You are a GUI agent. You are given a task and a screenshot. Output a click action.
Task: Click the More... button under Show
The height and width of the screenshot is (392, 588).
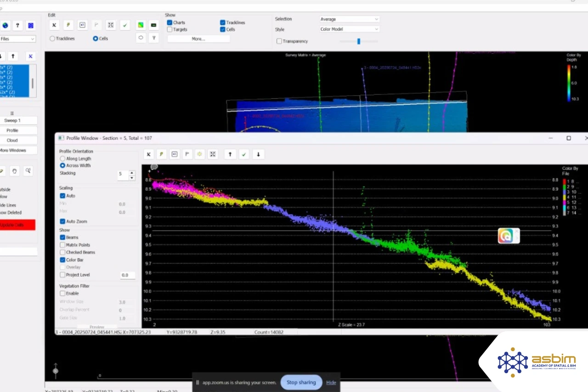click(x=198, y=39)
